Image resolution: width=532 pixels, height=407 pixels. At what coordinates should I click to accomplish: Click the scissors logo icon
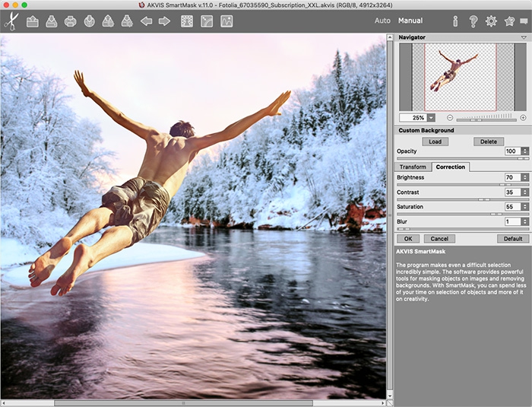11,21
